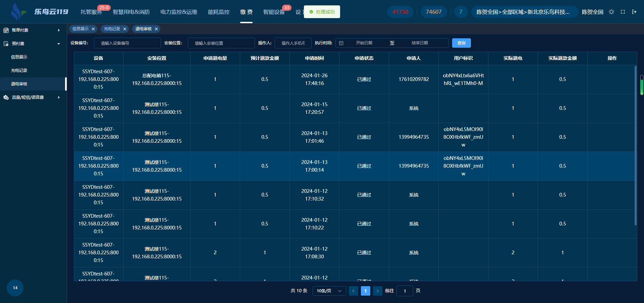Expand the 流量/短信/语音费 menu
The image size is (644, 303).
pyautogui.click(x=32, y=97)
